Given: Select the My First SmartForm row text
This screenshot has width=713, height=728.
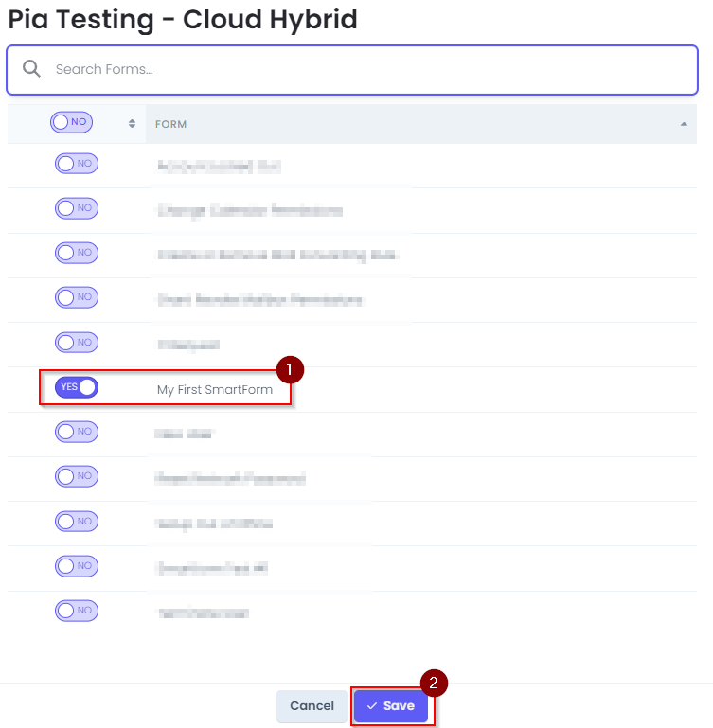Looking at the screenshot, I should (x=215, y=389).
